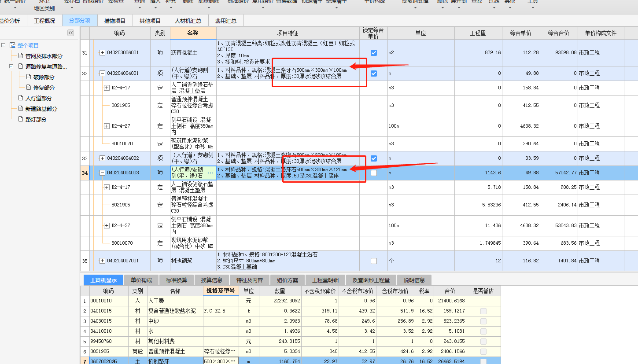Image resolution: width=638 pixels, height=364 pixels.
Task: Open 管网及排水部分 in the tree
Action: point(44,56)
